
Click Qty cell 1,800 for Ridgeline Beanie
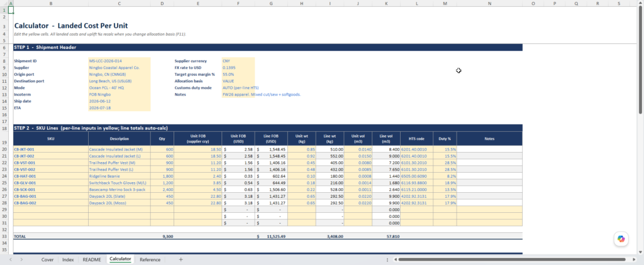pyautogui.click(x=162, y=176)
